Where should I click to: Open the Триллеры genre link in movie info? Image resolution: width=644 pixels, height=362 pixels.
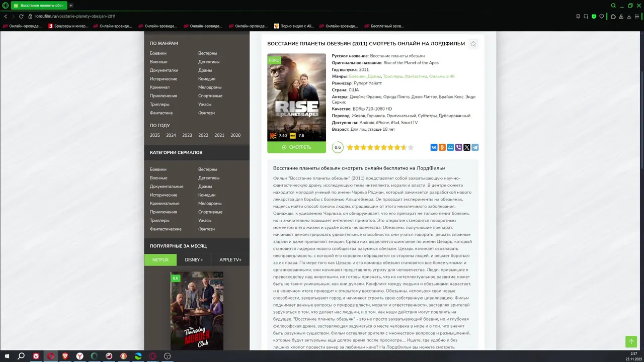[393, 76]
